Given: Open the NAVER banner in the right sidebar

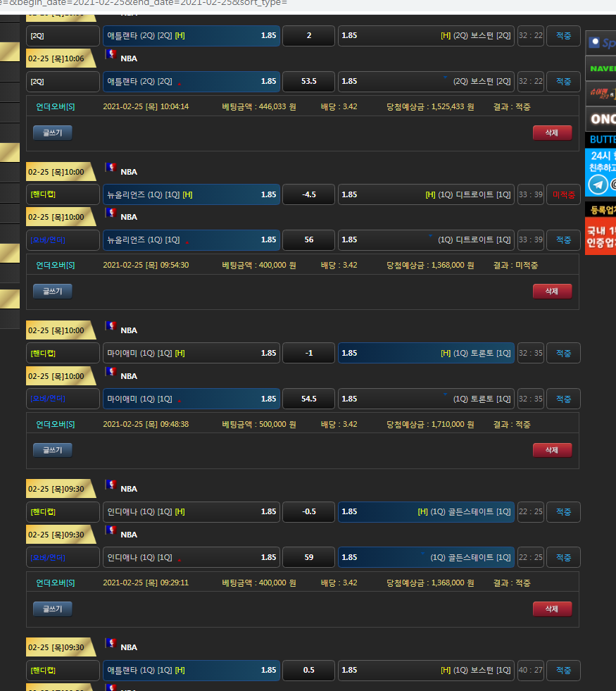Looking at the screenshot, I should click(x=601, y=68).
